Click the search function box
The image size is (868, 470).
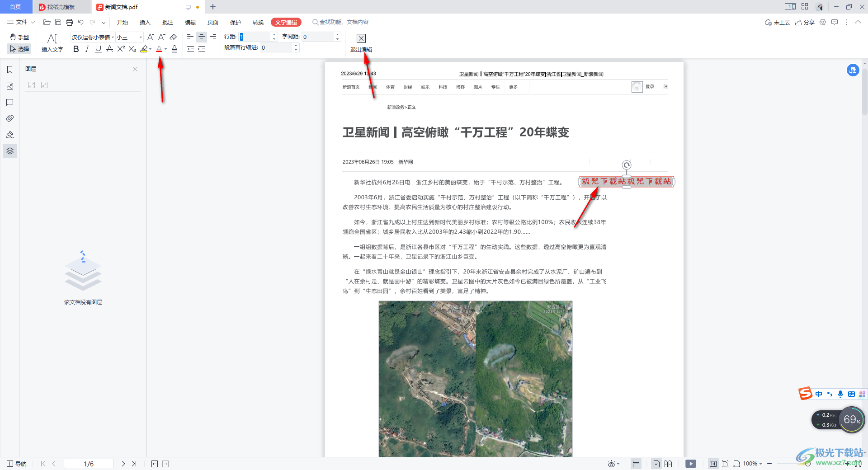(340, 22)
